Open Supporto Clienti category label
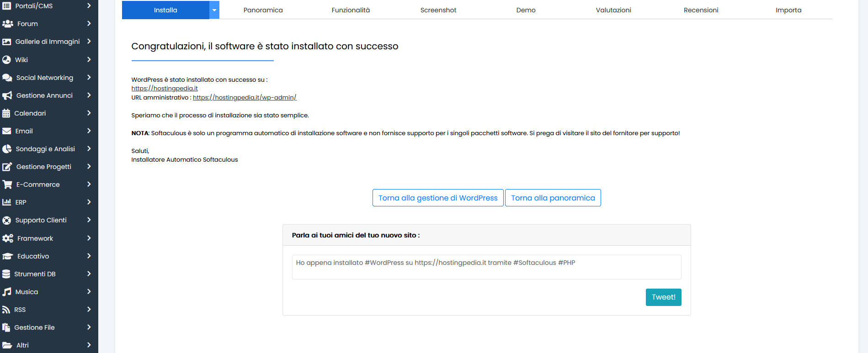The width and height of the screenshot is (868, 353). pyautogui.click(x=41, y=220)
